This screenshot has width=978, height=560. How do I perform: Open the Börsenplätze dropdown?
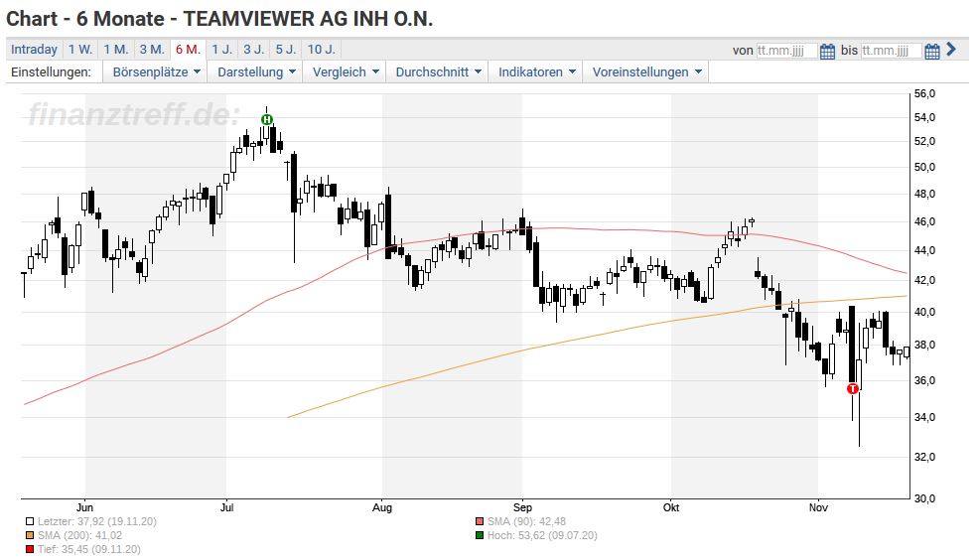[x=156, y=71]
